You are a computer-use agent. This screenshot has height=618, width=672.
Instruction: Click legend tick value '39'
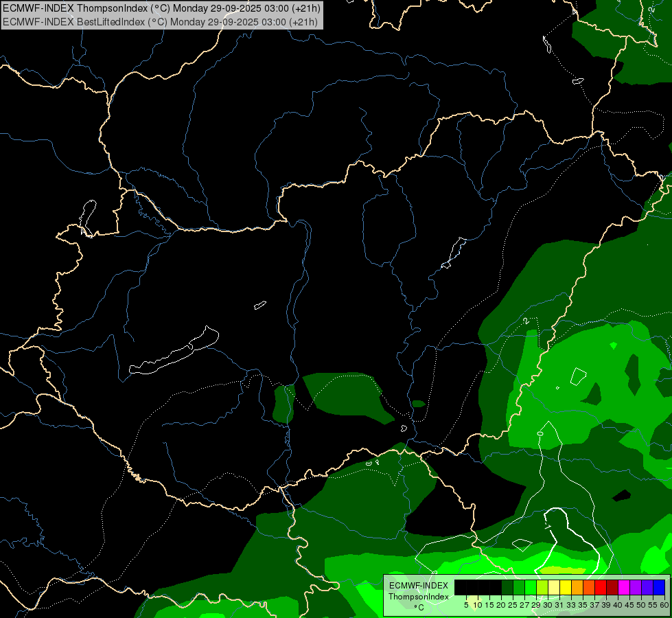tap(606, 605)
